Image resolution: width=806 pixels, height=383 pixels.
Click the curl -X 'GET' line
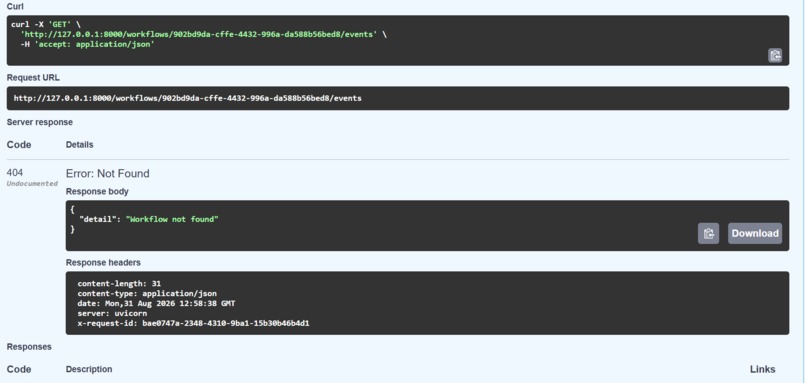pyautogui.click(x=46, y=24)
